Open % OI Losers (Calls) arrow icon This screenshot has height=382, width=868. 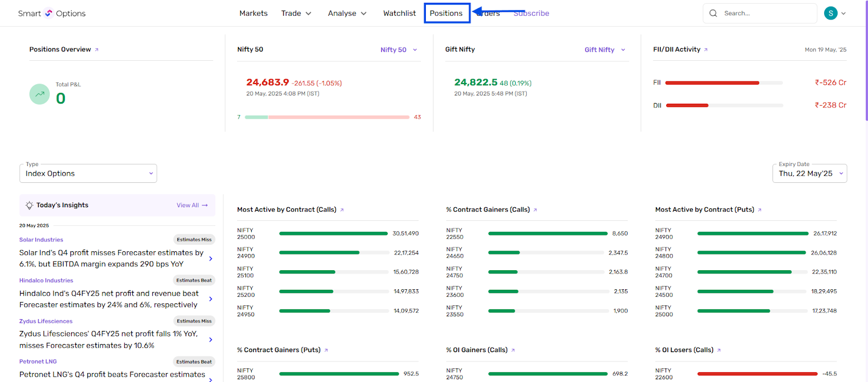point(719,351)
